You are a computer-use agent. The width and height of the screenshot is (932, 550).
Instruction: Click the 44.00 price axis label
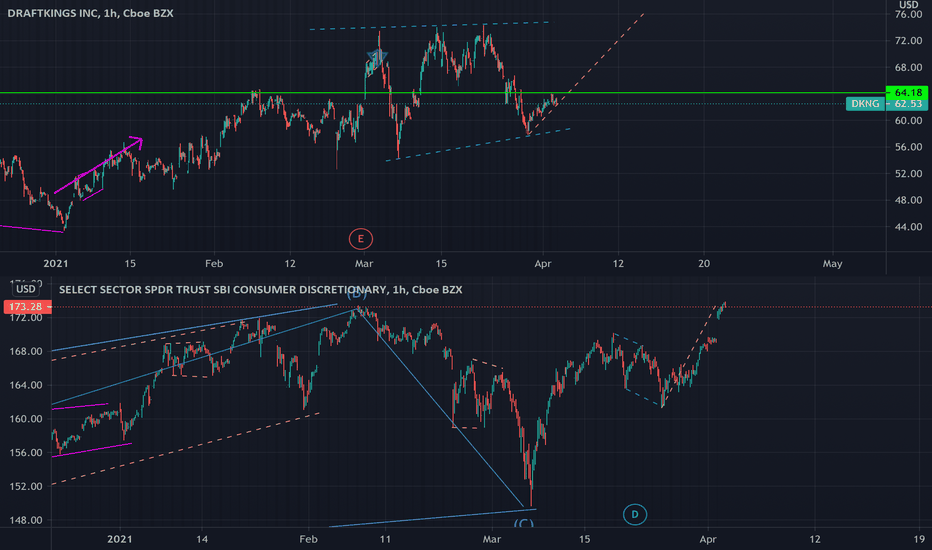[x=909, y=227]
